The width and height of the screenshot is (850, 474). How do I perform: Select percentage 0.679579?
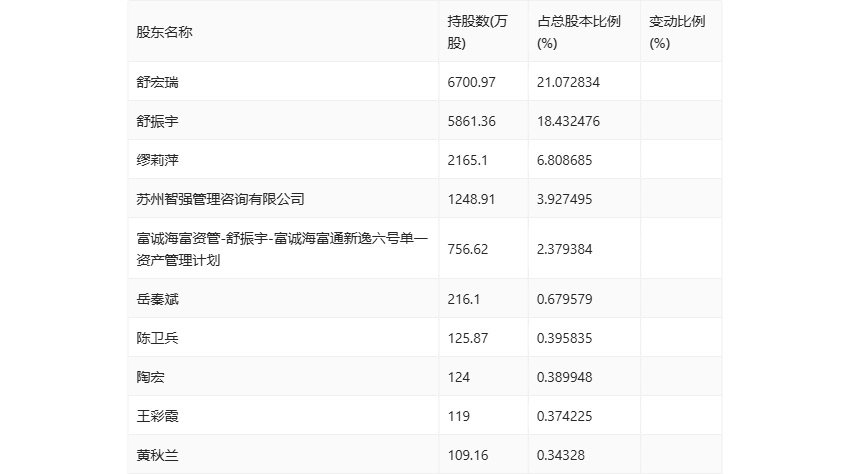pyautogui.click(x=564, y=299)
